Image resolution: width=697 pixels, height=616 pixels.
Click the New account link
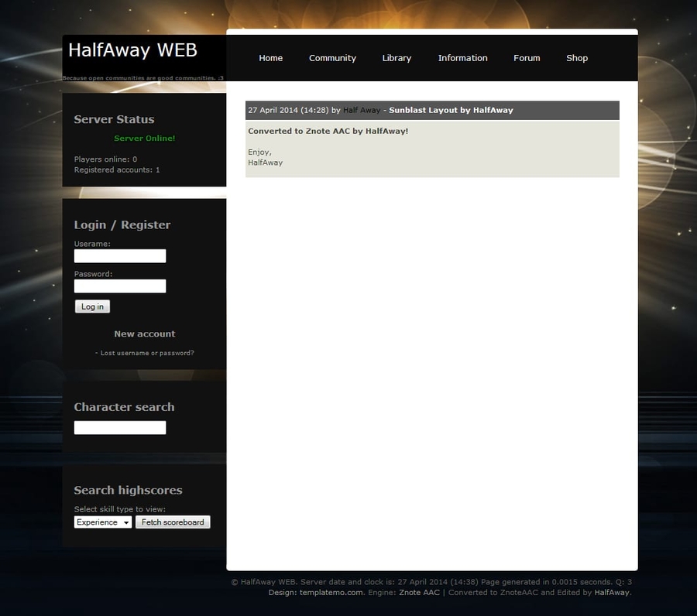click(145, 334)
